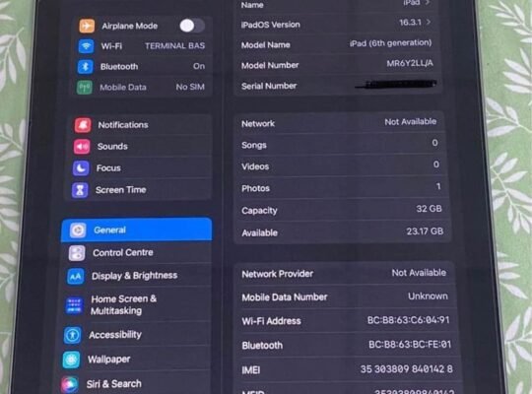Tap the Unknown mobile data number value

428,296
